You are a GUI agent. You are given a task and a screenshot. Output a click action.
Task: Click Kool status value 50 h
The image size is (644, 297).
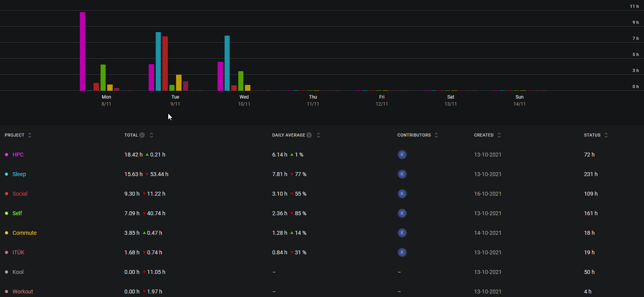(589, 272)
